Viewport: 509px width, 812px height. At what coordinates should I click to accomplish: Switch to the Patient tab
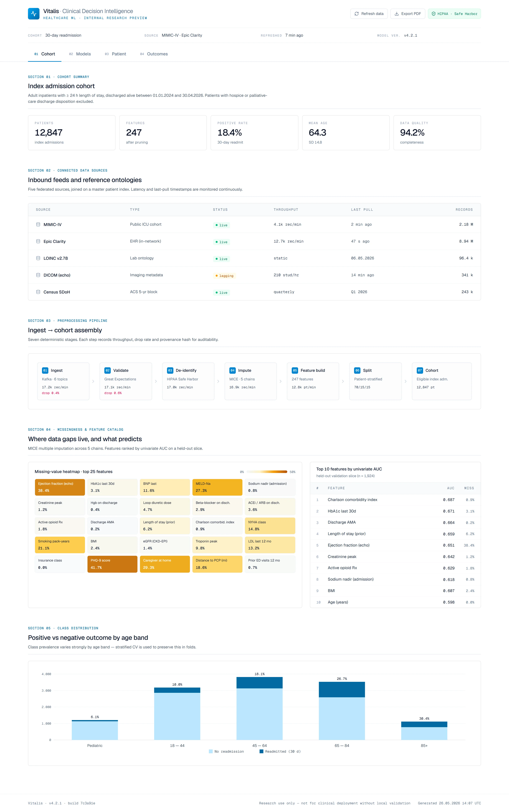pos(115,54)
